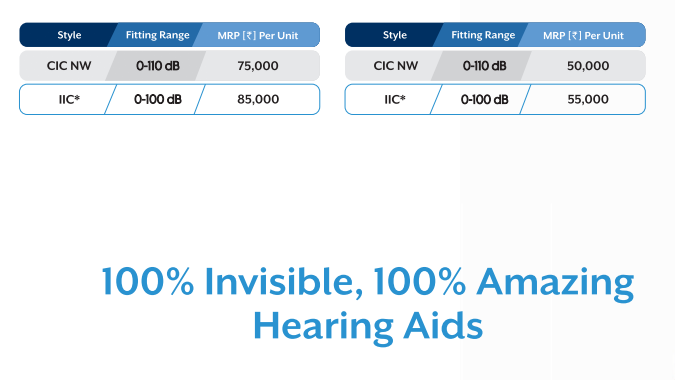This screenshot has width=675, height=380.
Task: Click MRP Per Unit header in right table
Action: (x=583, y=35)
